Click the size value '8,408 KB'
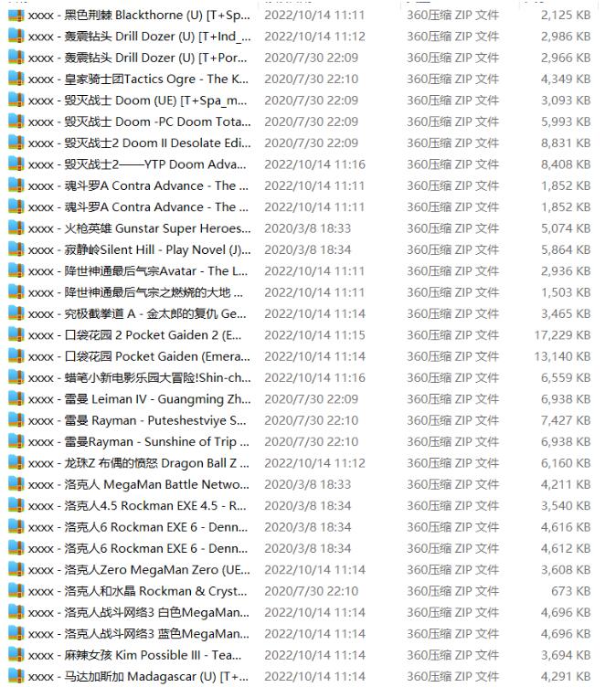Image resolution: width=616 pixels, height=687 pixels. (x=566, y=164)
